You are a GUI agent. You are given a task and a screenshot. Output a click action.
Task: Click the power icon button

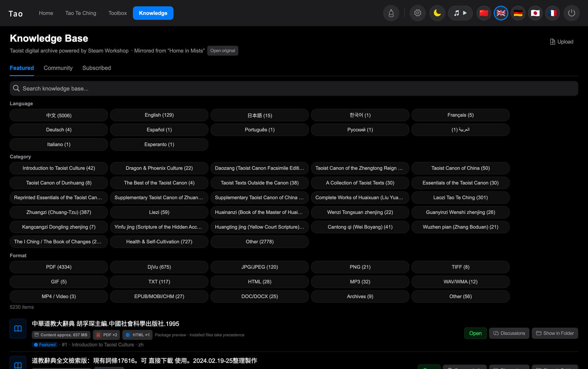coord(572,13)
